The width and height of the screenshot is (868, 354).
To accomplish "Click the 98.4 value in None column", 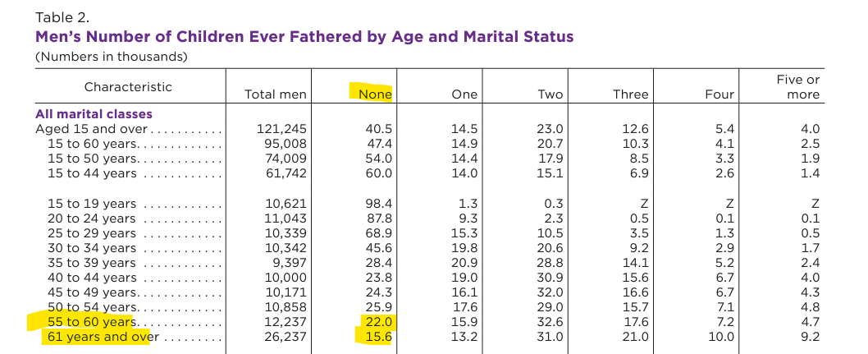I will coord(379,204).
